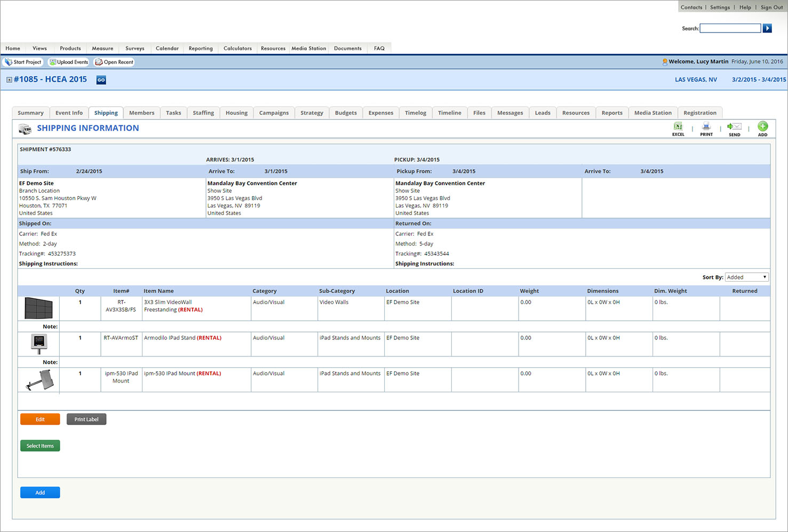Open the Sort By dropdown

tap(747, 277)
